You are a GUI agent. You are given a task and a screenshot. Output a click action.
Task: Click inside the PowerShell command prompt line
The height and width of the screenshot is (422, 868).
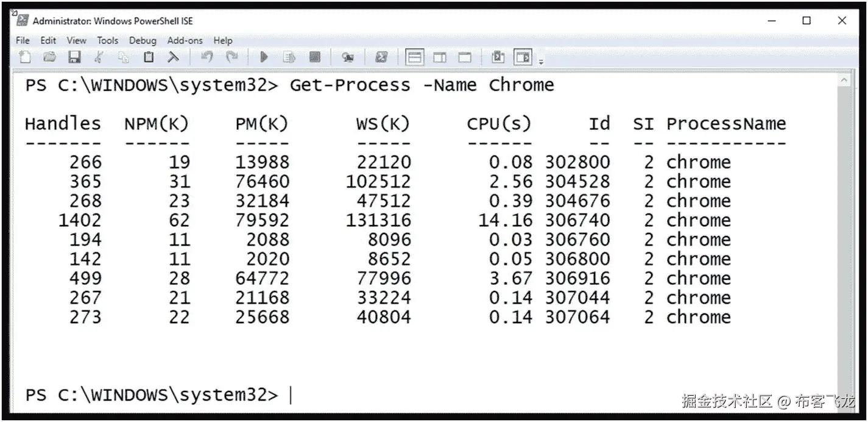pyautogui.click(x=291, y=395)
